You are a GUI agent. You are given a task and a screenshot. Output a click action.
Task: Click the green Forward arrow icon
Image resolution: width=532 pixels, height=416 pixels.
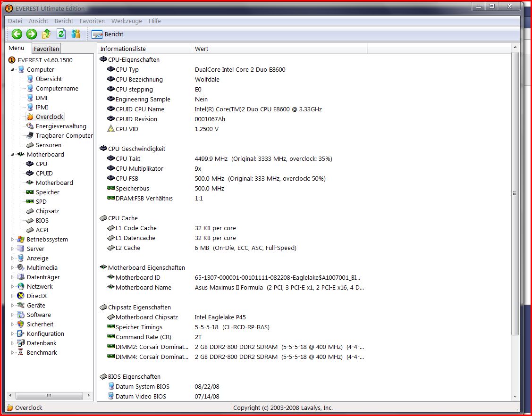pos(32,34)
